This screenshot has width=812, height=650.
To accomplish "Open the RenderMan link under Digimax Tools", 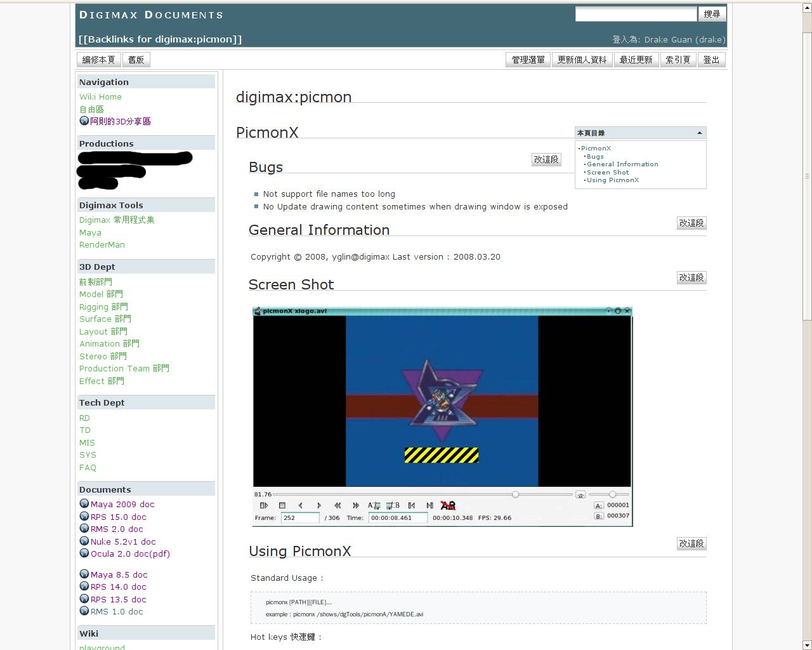I will click(x=102, y=244).
